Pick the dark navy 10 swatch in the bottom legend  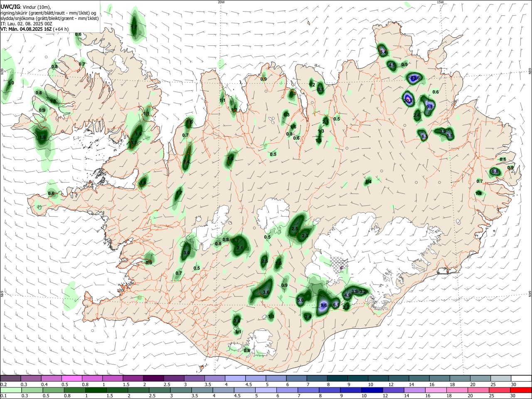tap(372, 390)
